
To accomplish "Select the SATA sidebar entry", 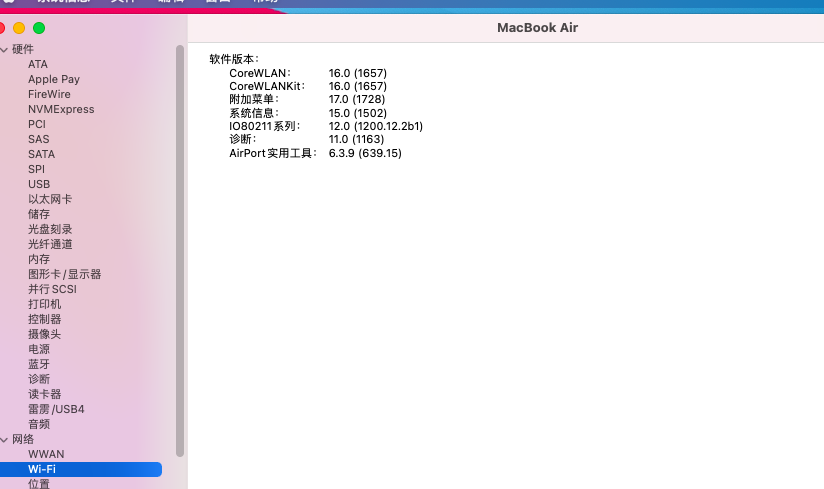I will (42, 154).
